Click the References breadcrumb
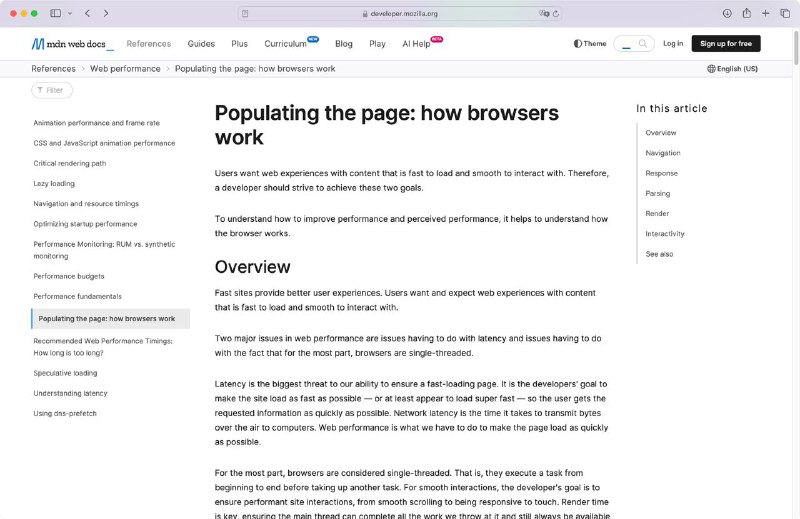 click(x=53, y=69)
